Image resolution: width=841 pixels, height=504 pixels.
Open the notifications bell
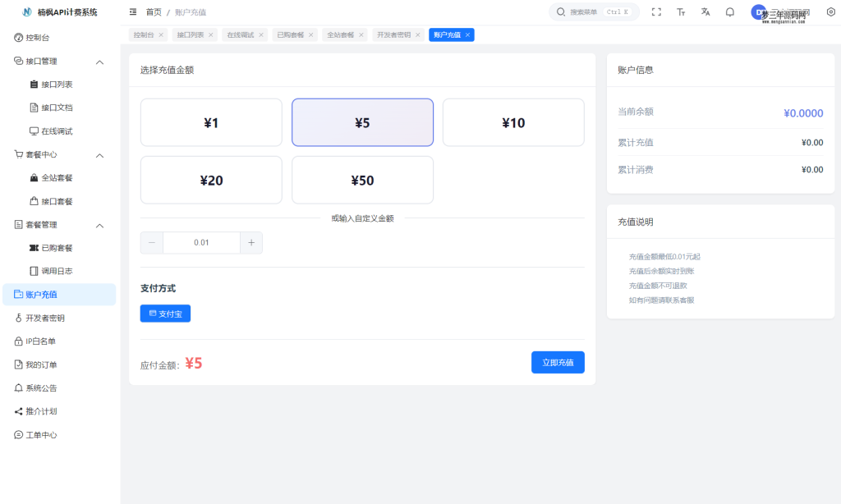[730, 11]
